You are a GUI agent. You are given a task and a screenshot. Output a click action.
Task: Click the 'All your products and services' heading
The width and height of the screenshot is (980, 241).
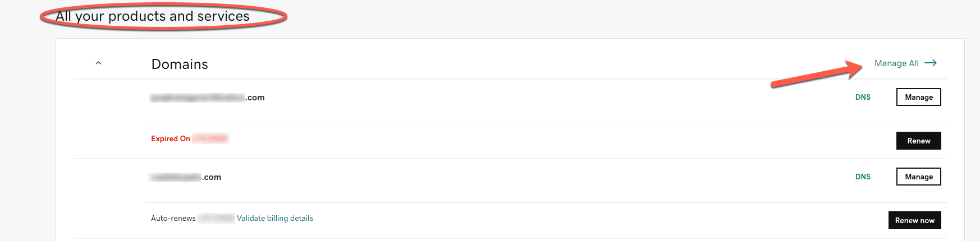coord(152,16)
